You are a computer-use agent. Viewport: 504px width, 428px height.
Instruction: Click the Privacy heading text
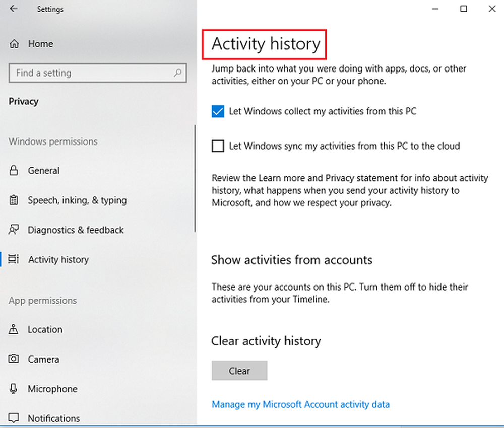[x=24, y=102]
